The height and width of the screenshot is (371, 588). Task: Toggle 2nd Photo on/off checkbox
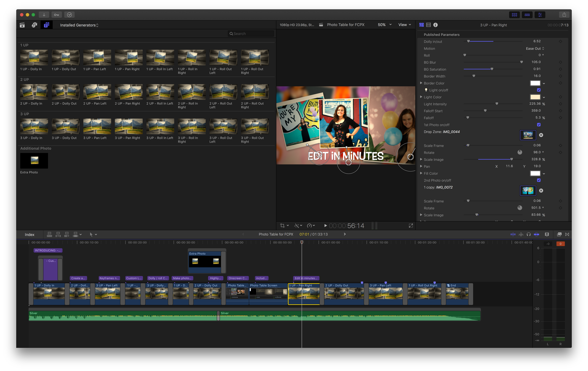point(539,180)
